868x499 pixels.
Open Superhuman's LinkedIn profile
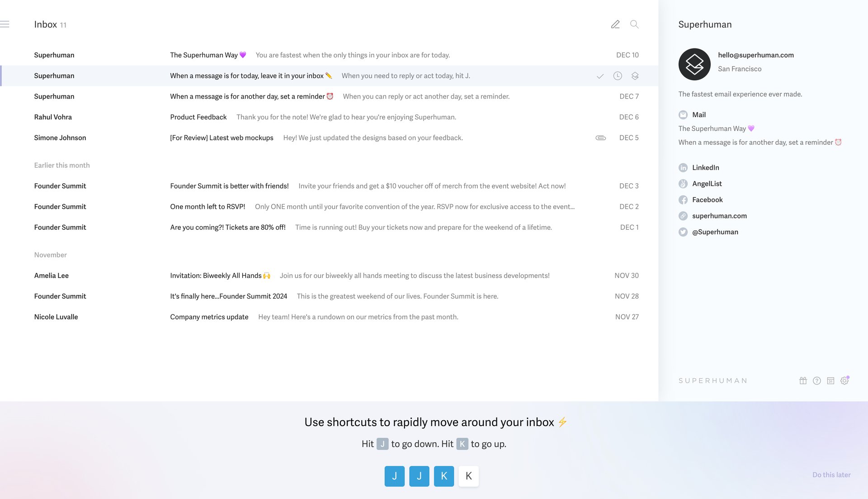click(x=705, y=167)
